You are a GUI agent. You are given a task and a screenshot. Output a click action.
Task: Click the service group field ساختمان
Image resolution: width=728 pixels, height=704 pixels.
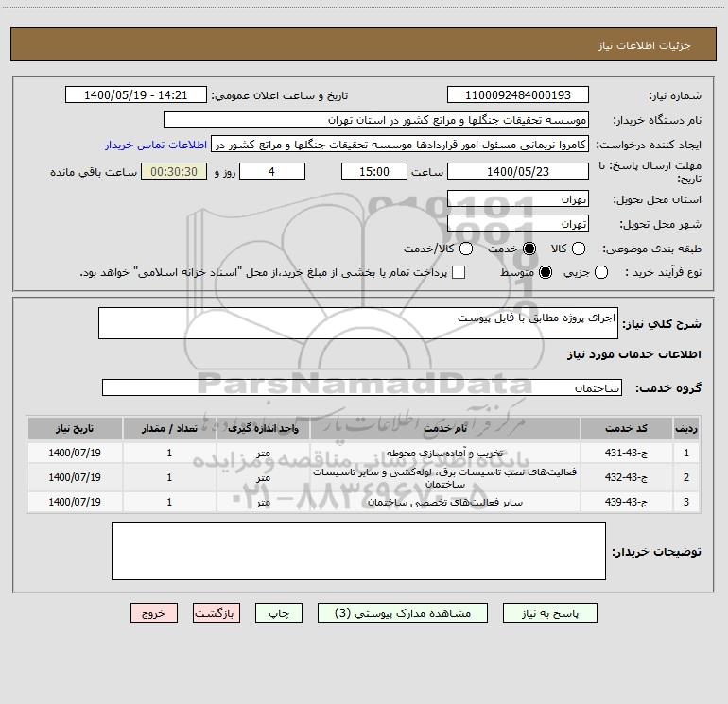click(362, 387)
